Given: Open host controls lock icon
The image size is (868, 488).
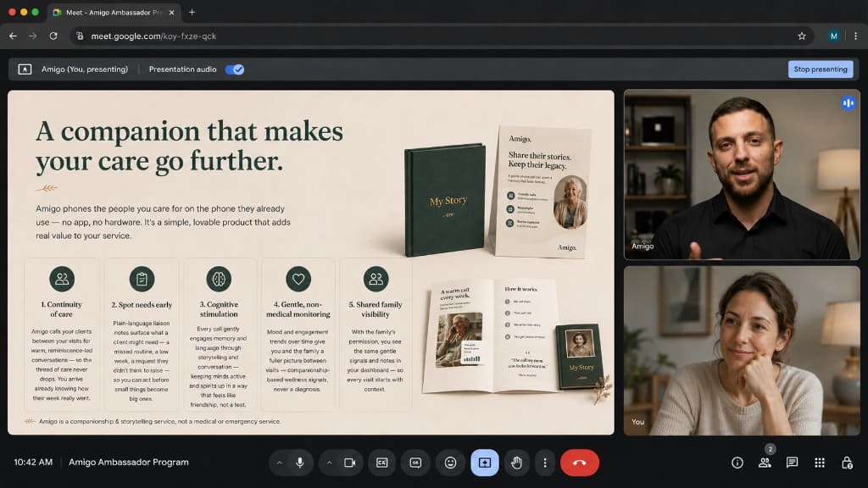Looking at the screenshot, I should [847, 463].
